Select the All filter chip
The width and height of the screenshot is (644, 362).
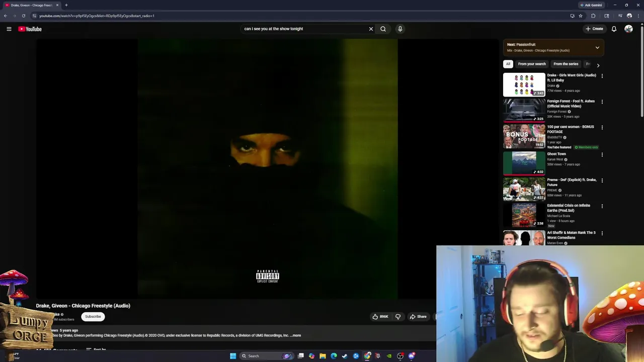(508, 64)
